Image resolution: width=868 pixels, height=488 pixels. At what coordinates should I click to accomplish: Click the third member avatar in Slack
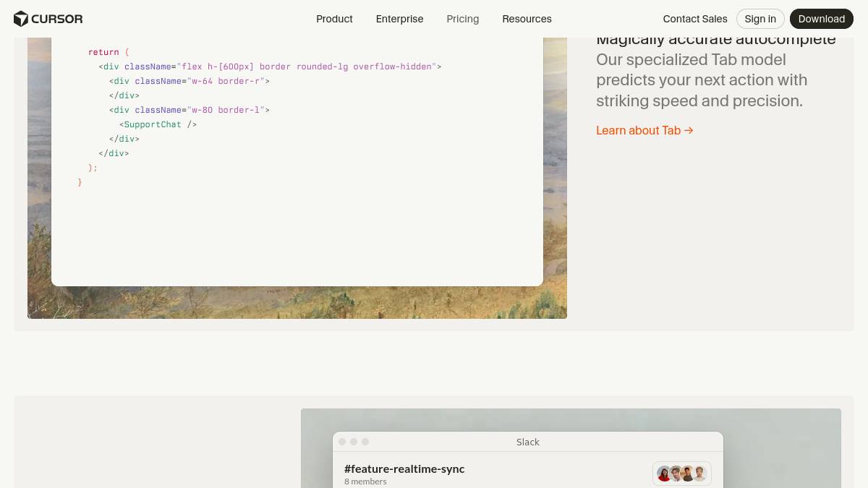(688, 474)
